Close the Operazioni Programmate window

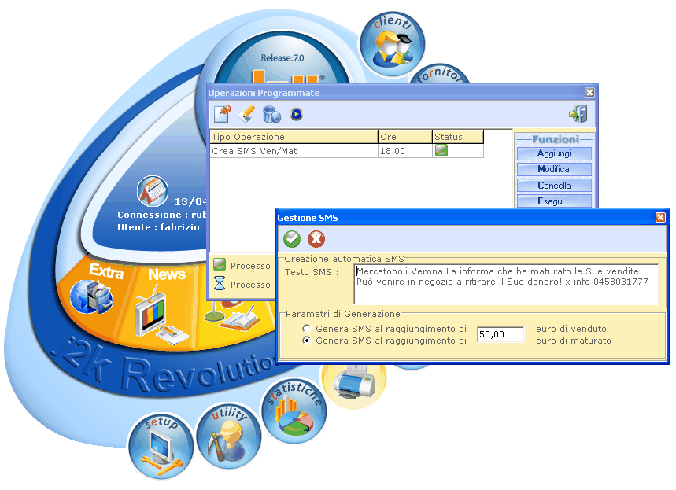pyautogui.click(x=589, y=92)
